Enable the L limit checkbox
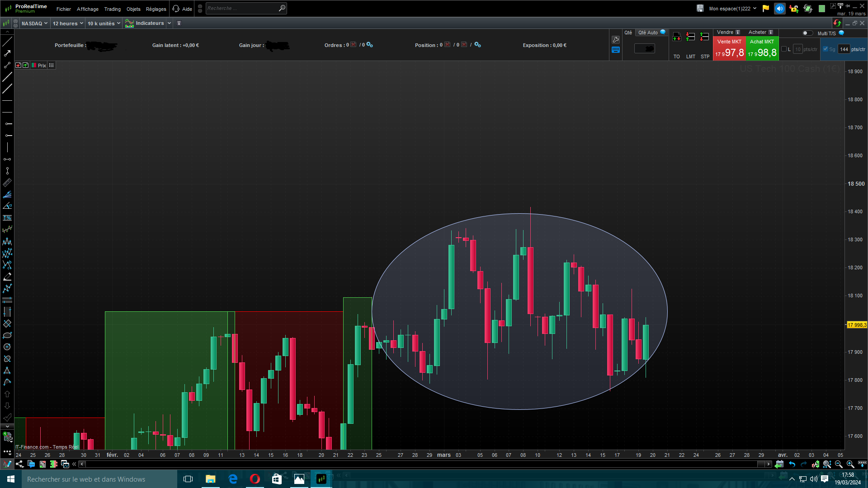The height and width of the screenshot is (488, 868). tap(784, 49)
